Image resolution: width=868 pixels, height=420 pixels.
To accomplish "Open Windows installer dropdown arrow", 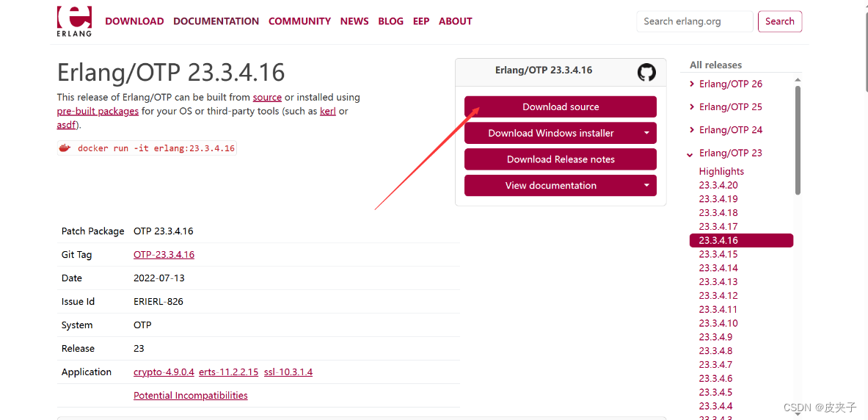I will 646,133.
